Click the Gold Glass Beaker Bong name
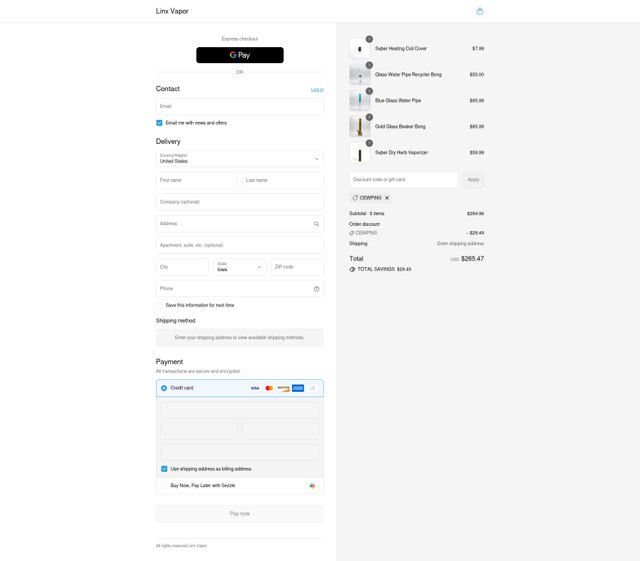Image resolution: width=640 pixels, height=561 pixels. click(x=400, y=127)
